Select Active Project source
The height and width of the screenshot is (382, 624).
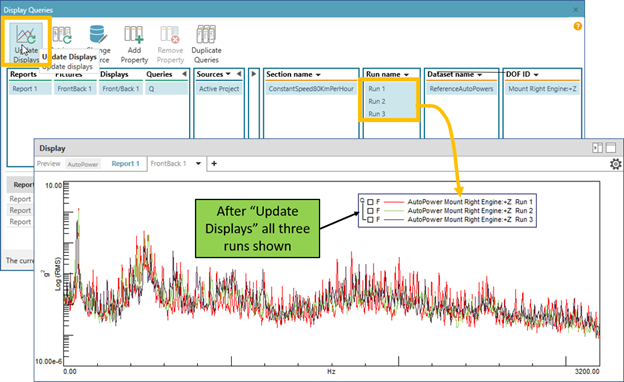click(219, 89)
